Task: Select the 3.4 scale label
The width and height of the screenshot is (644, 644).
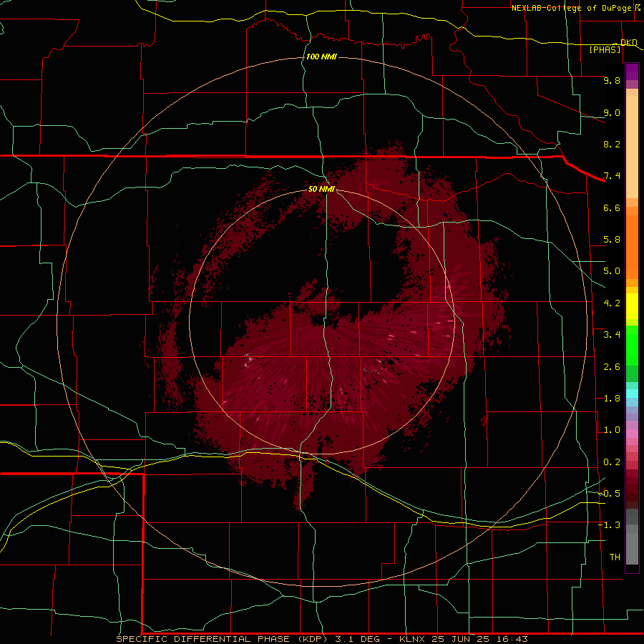Action: pos(612,335)
